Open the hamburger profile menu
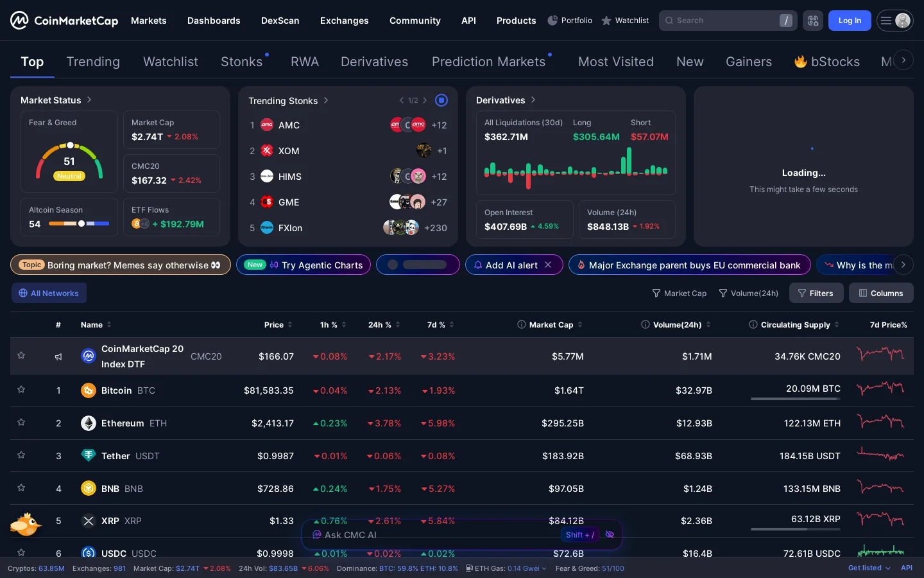This screenshot has height=578, width=924. click(x=895, y=21)
